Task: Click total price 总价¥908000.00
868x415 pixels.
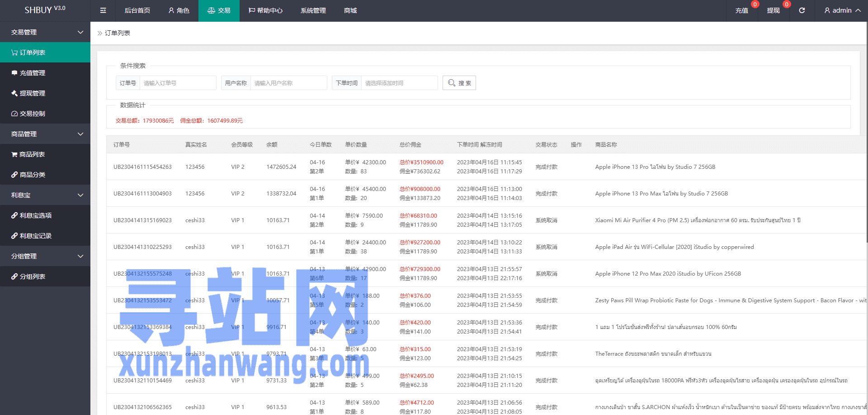Action: pyautogui.click(x=420, y=189)
